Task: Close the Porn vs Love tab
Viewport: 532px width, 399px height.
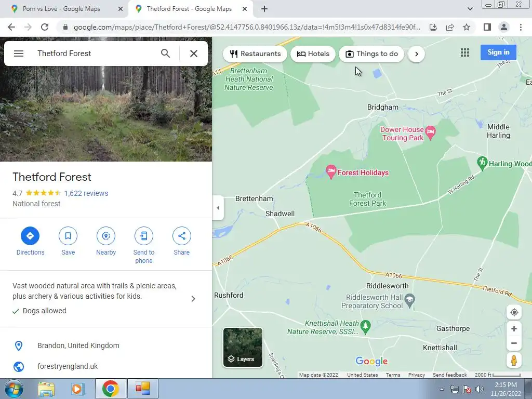Action: (121, 9)
